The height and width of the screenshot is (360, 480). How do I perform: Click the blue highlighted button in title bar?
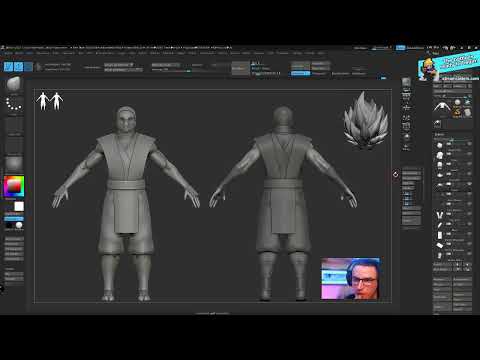(400, 48)
